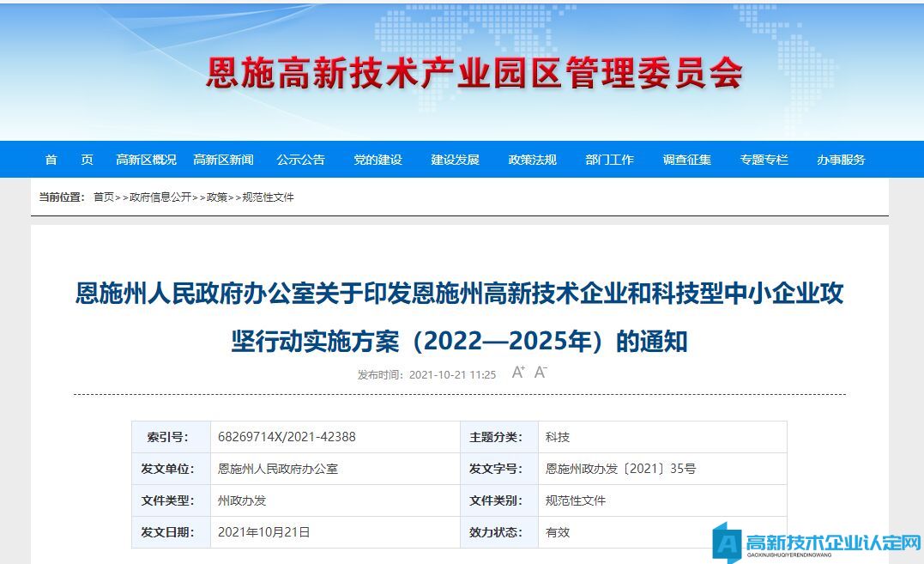Screen dimensions: 924x564
Task: Go to 高新区新闻 section
Action: pyautogui.click(x=223, y=160)
